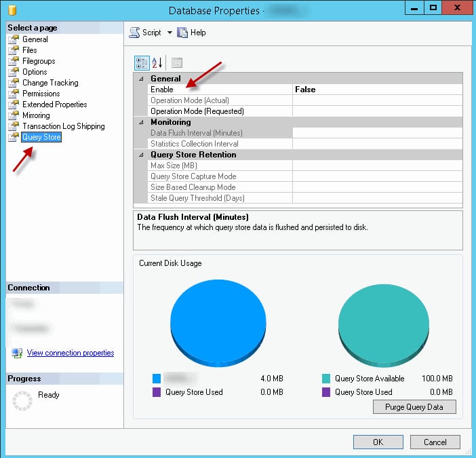The image size is (476, 458).
Task: Click the Help button label
Action: (198, 33)
